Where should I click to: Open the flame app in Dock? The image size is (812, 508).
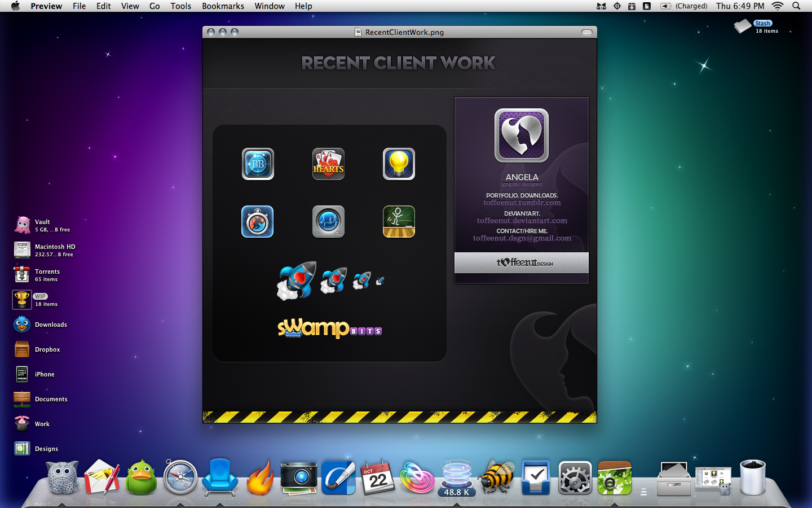click(x=260, y=478)
